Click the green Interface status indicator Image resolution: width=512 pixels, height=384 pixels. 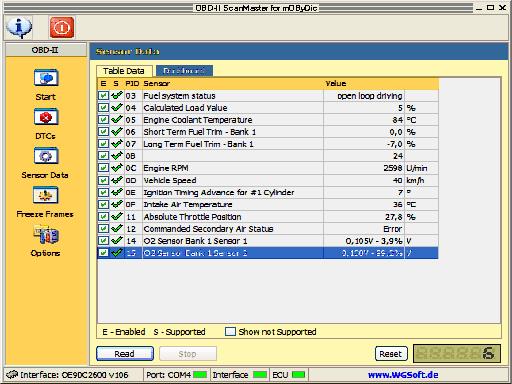pos(260,375)
